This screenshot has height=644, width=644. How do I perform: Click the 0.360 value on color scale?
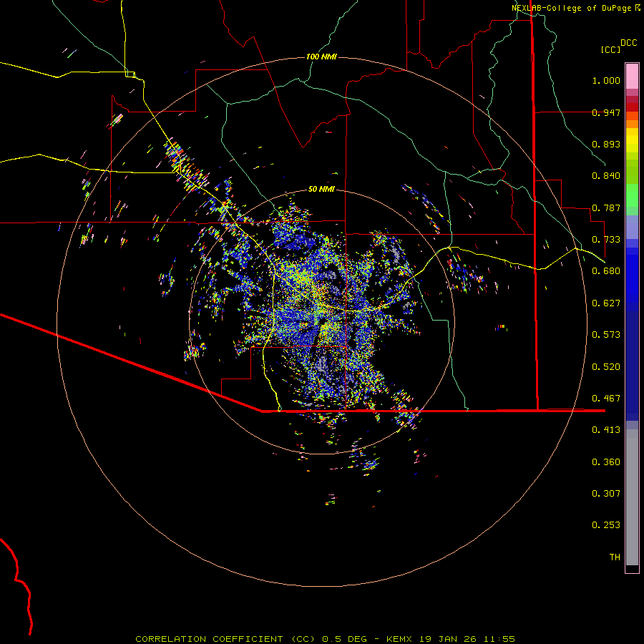pos(606,462)
